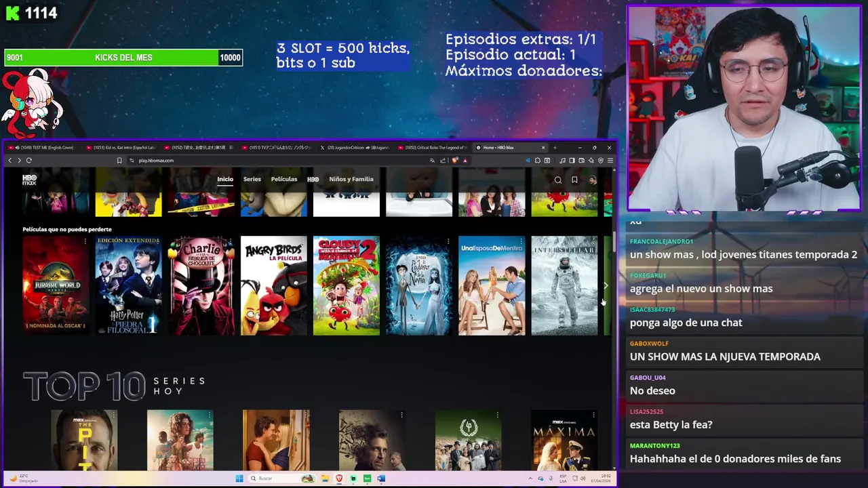
Task: Open the Películas navigation tab
Action: click(284, 180)
